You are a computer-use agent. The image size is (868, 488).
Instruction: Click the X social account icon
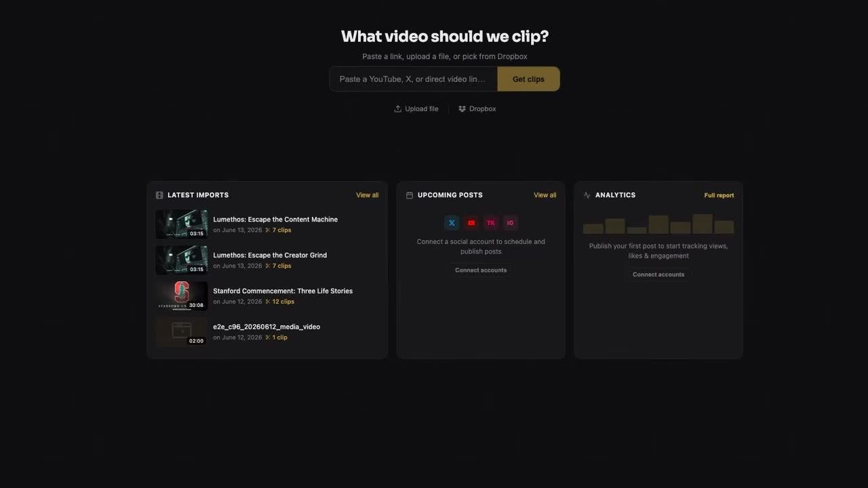click(452, 222)
